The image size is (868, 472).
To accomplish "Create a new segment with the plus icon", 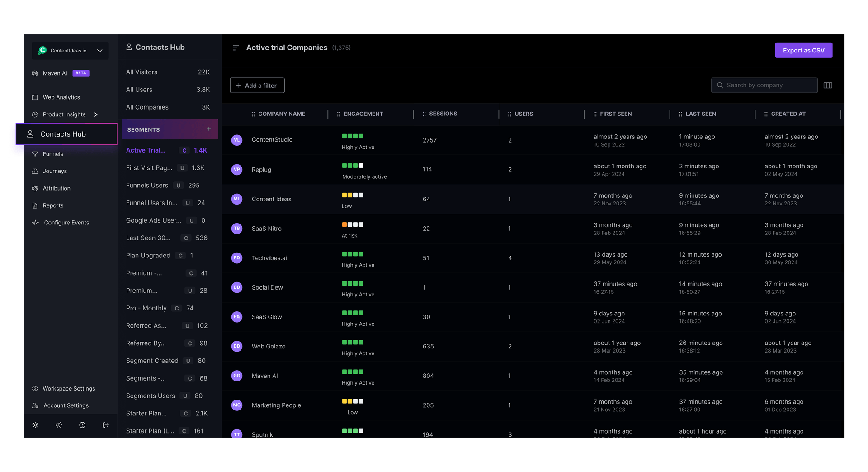I will (x=209, y=129).
